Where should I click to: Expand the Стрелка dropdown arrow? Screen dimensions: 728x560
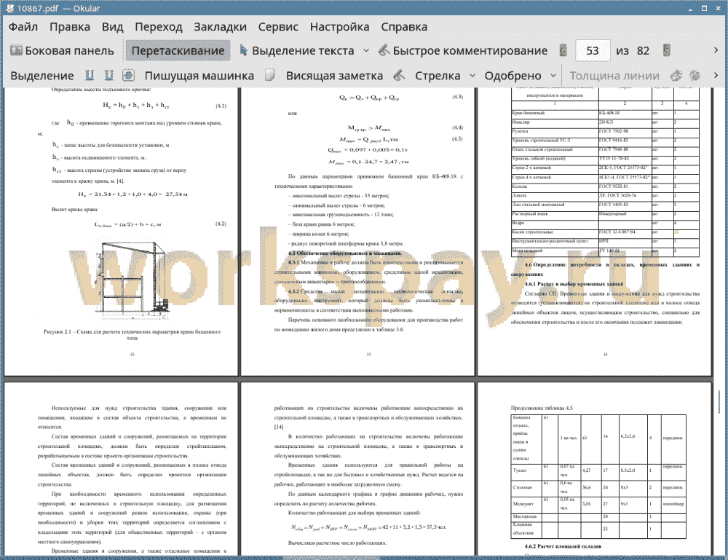click(x=472, y=76)
